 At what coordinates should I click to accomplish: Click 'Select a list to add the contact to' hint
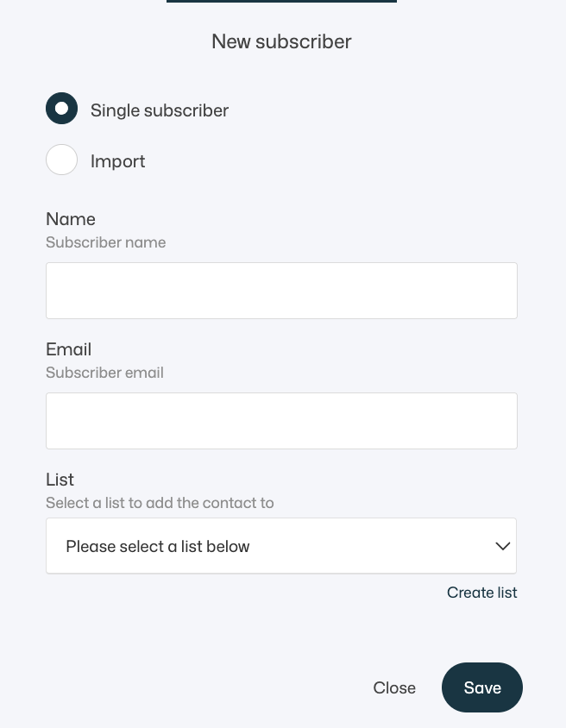160,503
